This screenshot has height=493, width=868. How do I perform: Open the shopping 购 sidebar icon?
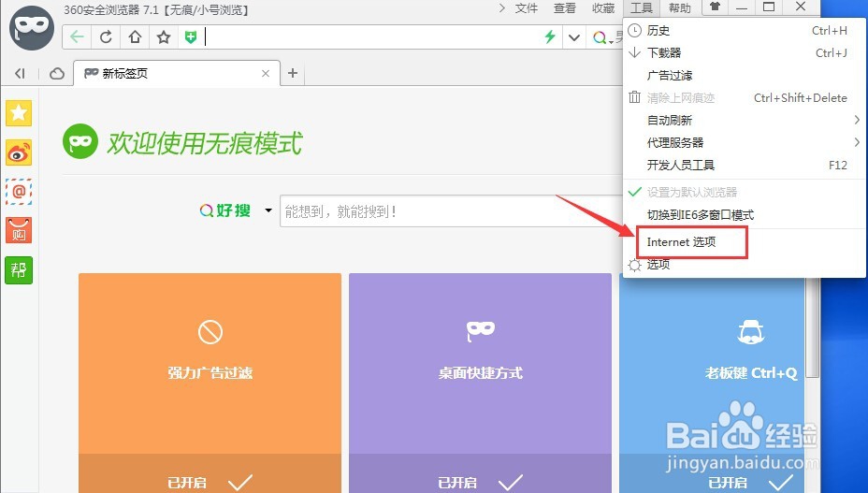pyautogui.click(x=19, y=230)
